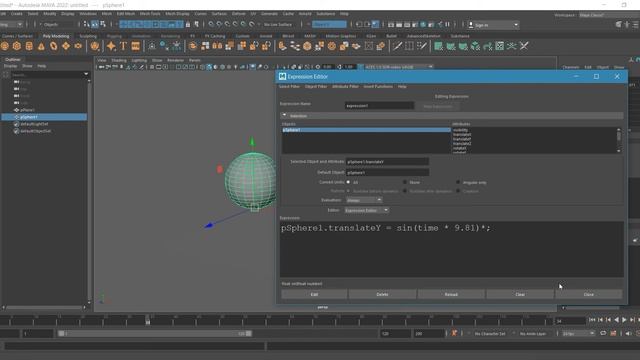Click the Extrude shelf icon
Viewport: 640px width, 360px height.
click(282, 46)
